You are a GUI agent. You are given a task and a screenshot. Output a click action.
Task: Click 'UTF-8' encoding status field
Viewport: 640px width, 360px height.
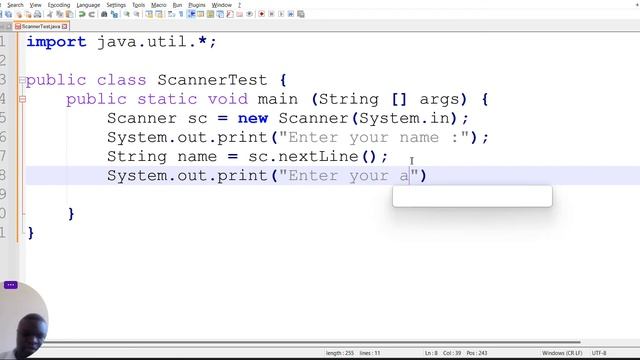coord(599,353)
